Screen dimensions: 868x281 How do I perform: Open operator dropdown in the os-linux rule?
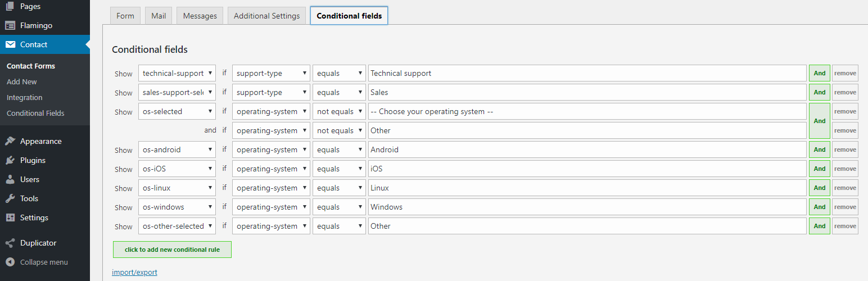coord(339,188)
